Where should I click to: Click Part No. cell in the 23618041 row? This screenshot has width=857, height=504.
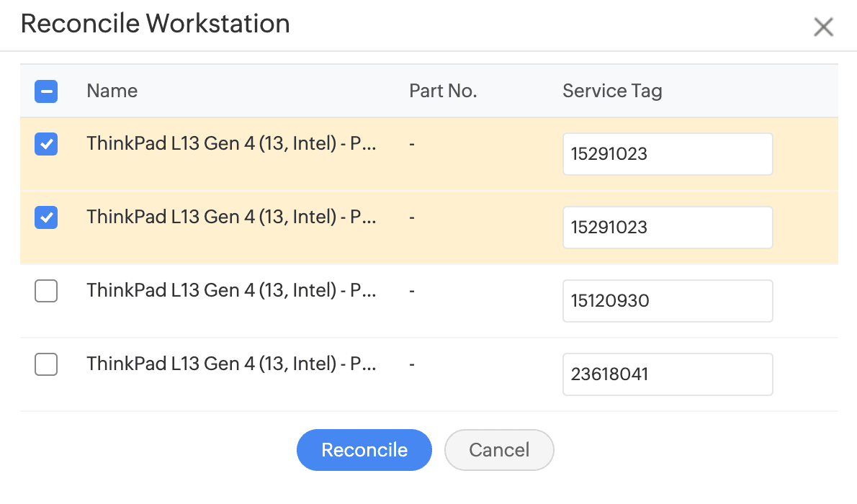click(412, 364)
